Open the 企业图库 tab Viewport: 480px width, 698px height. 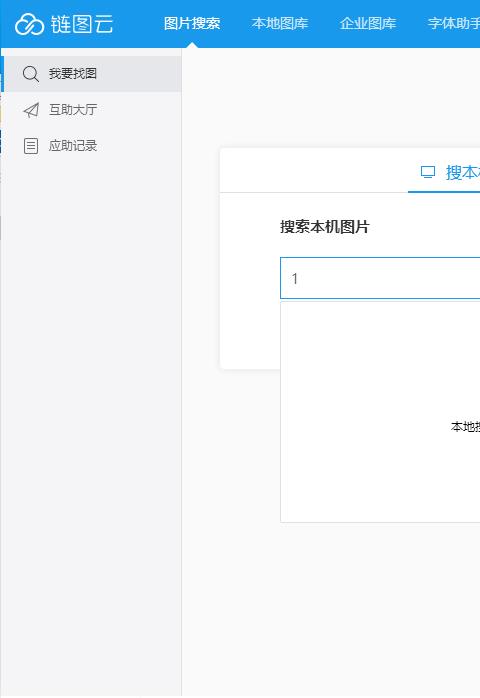pos(368,24)
